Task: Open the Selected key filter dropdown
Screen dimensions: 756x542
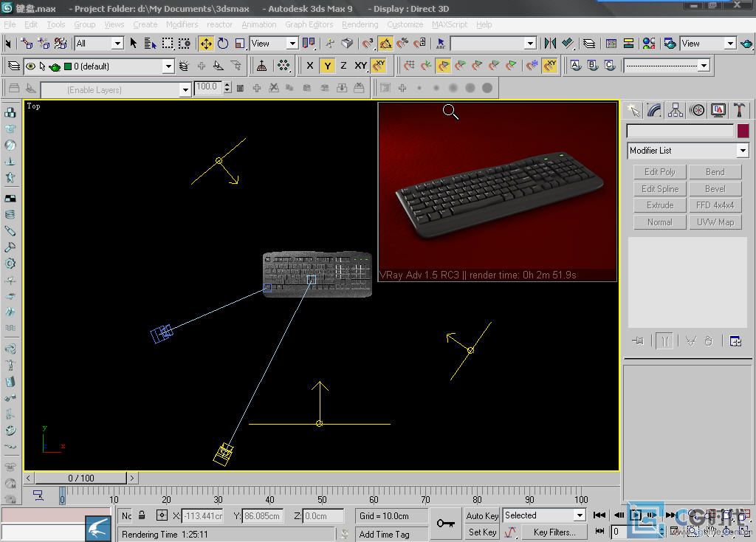Action: click(544, 515)
